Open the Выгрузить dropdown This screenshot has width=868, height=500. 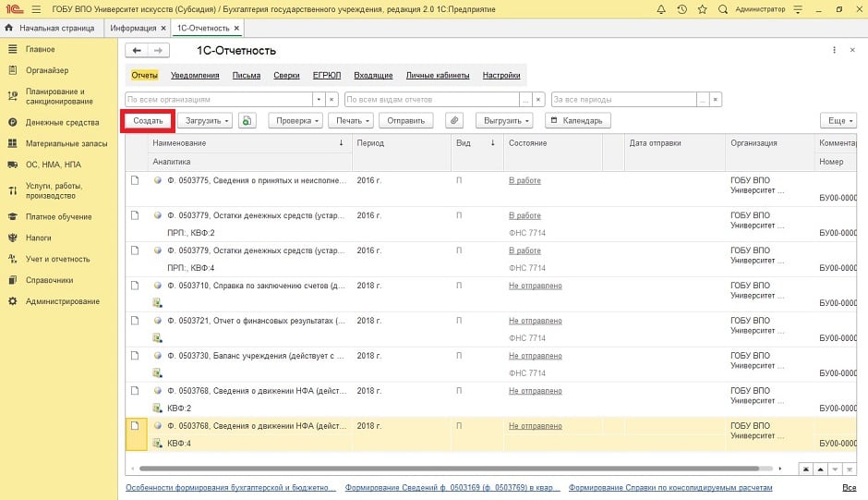(x=504, y=121)
